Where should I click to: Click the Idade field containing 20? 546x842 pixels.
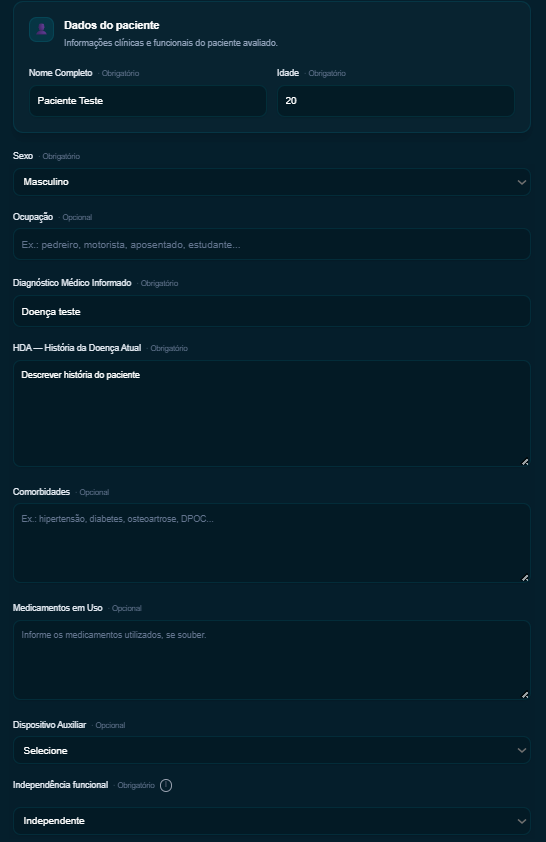396,101
